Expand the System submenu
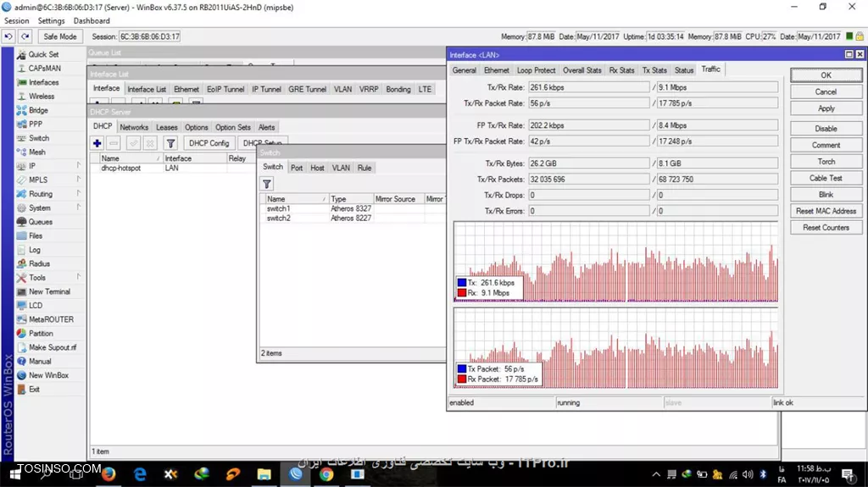Viewport: 868px width, 487px height. [x=50, y=208]
